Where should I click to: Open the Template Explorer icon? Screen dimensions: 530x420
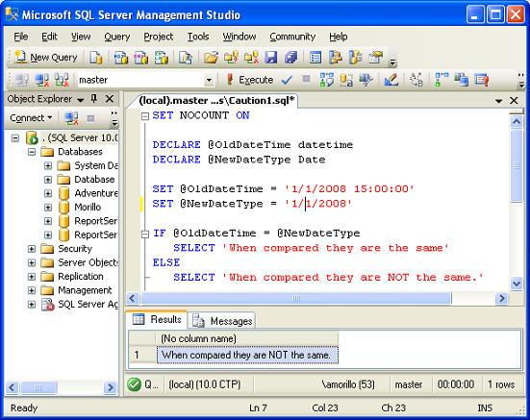click(356, 58)
